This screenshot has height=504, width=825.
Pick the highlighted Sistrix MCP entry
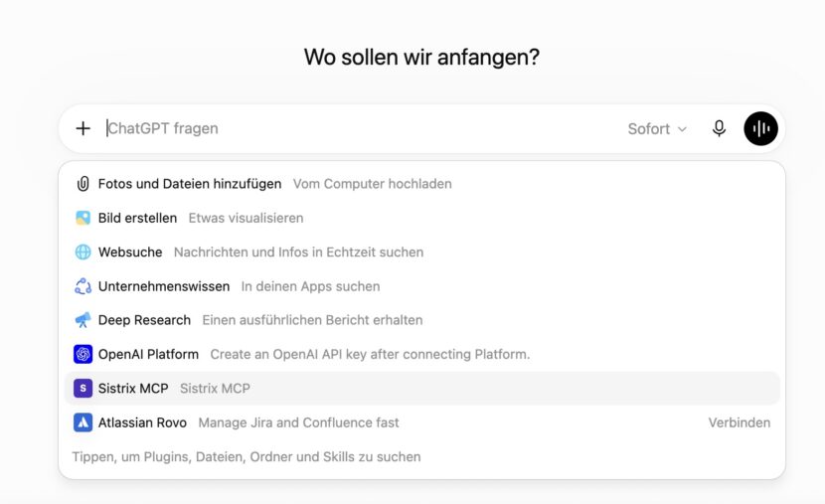(x=422, y=389)
